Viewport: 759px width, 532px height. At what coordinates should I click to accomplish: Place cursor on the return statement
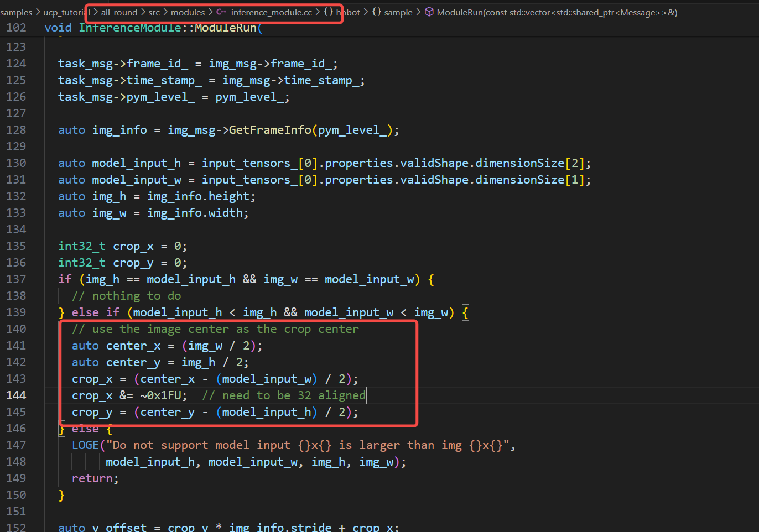click(x=95, y=478)
